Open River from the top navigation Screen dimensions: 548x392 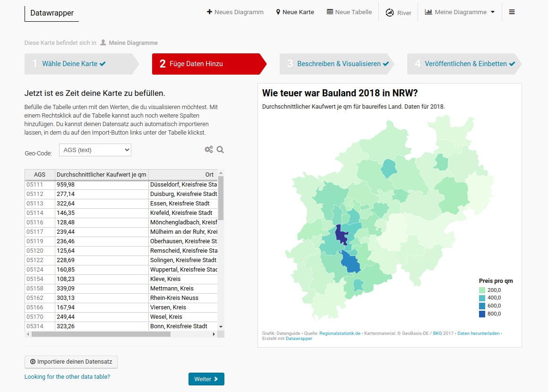pos(398,13)
